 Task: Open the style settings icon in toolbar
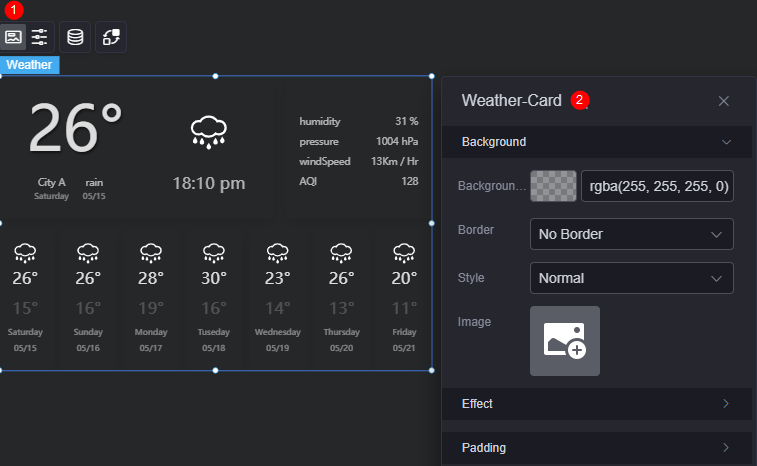(x=13, y=37)
